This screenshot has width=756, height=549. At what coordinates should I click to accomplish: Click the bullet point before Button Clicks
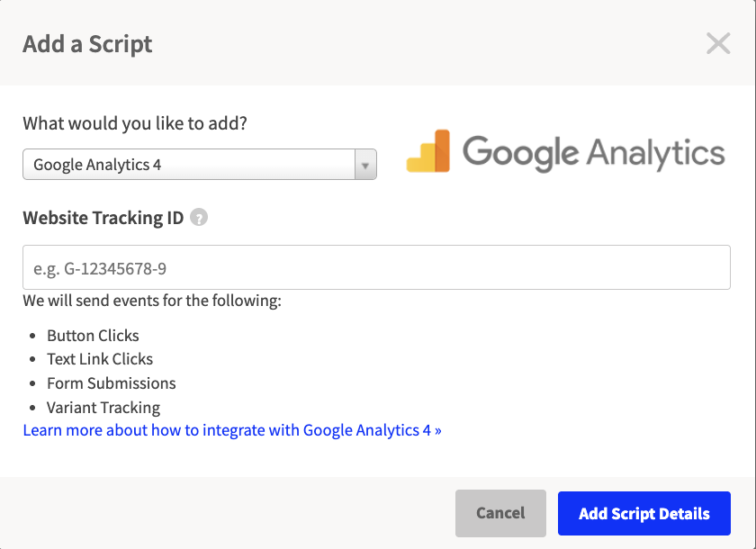pos(35,337)
